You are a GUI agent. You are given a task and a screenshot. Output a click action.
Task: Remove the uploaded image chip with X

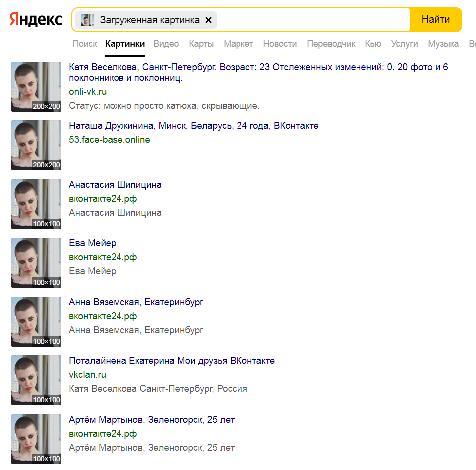click(208, 20)
